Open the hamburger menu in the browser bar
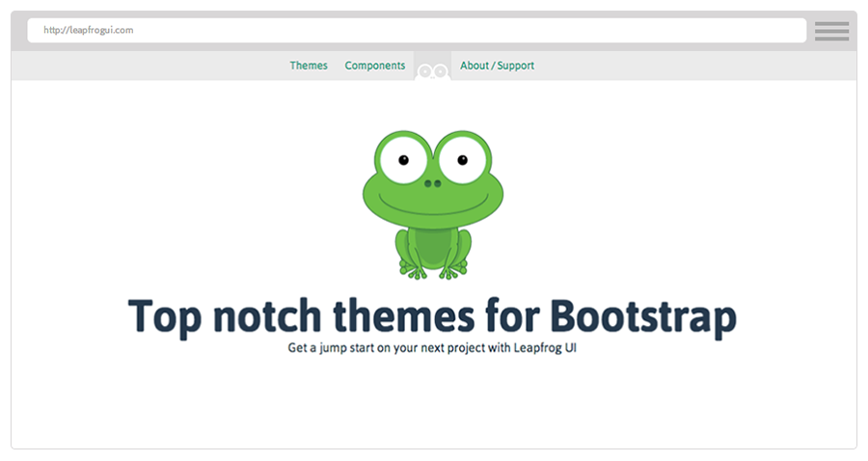The image size is (868, 461). (830, 31)
